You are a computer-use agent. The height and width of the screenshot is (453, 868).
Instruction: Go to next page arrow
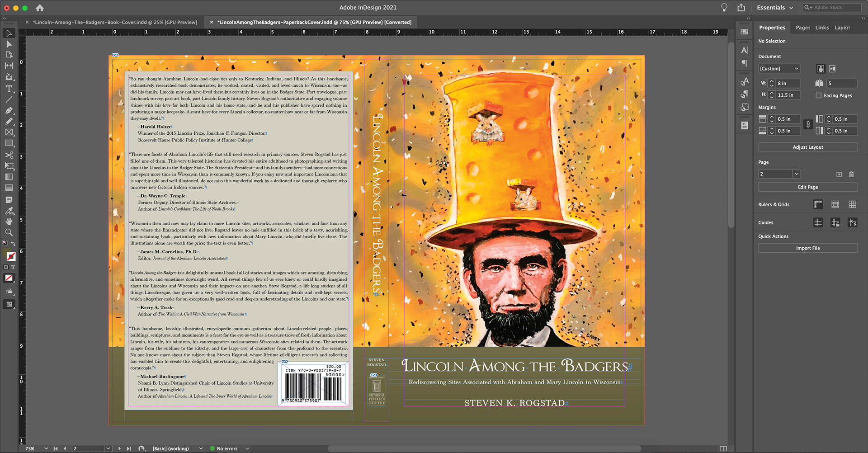[x=119, y=448]
